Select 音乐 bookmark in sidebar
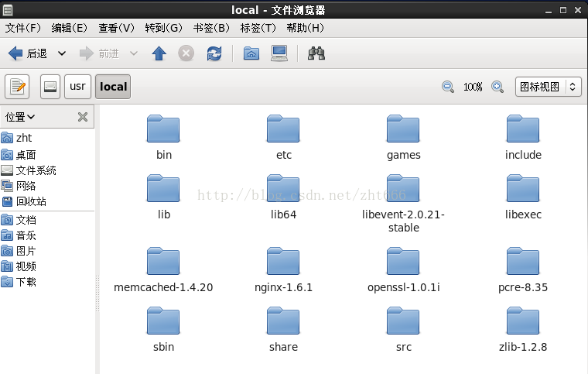Viewport: 588px width, 374px height. point(47,235)
